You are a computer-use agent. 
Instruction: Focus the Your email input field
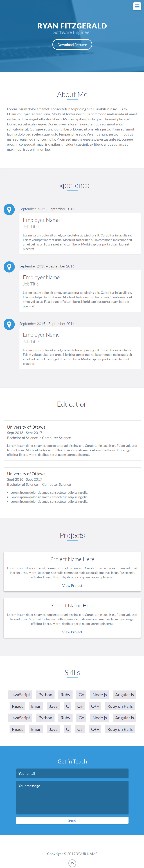pyautogui.click(x=72, y=773)
